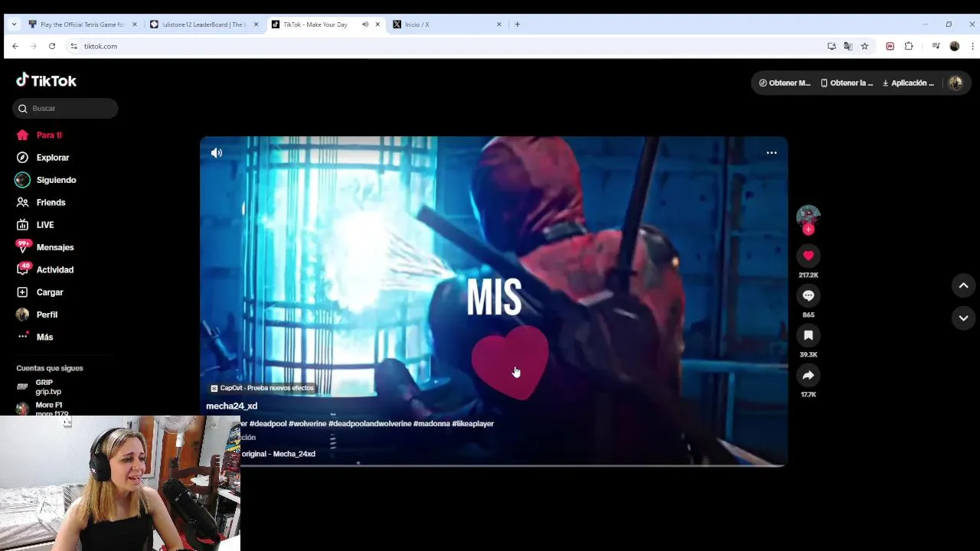Viewport: 980px width, 551px height.
Task: Close the Tetris browser tab
Action: (x=135, y=24)
